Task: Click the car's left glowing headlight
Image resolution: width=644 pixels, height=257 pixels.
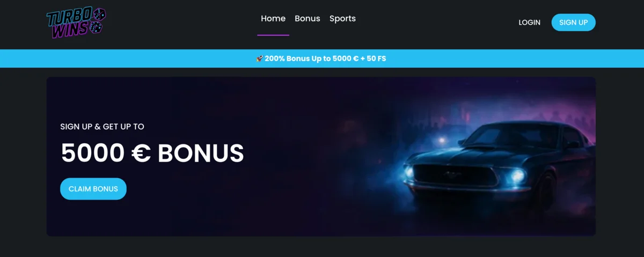Action: tap(409, 173)
